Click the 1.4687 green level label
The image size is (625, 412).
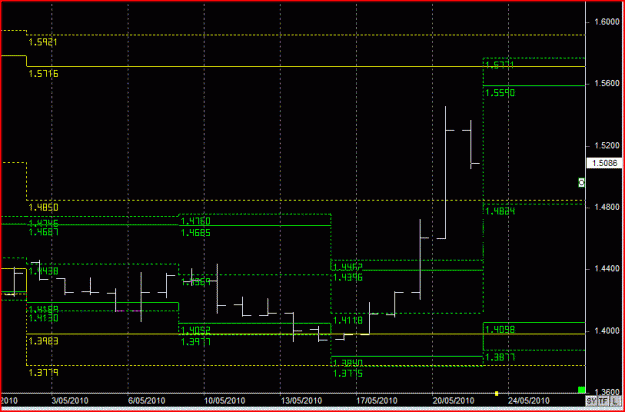(43, 232)
